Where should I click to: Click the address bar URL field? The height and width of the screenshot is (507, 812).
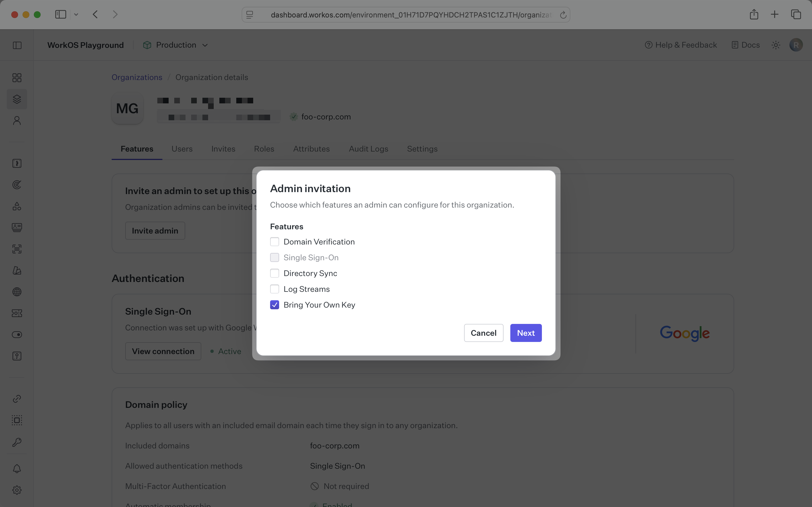coord(405,14)
